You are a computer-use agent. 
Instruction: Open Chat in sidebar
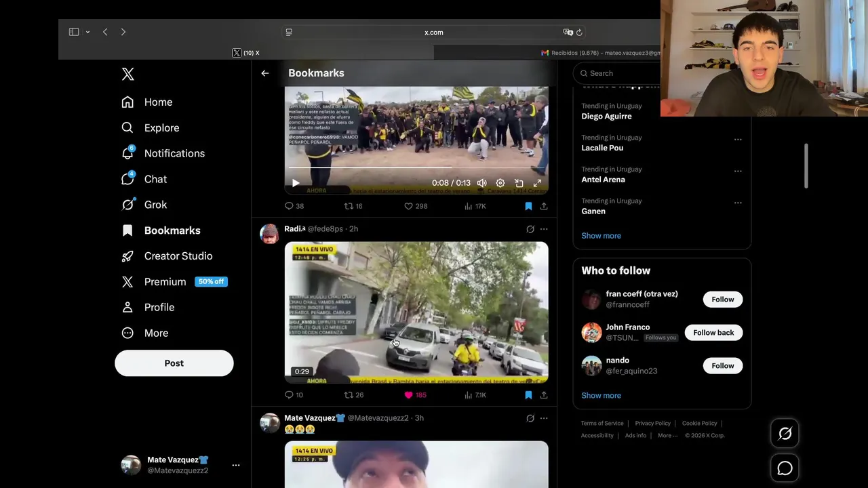tap(144, 179)
